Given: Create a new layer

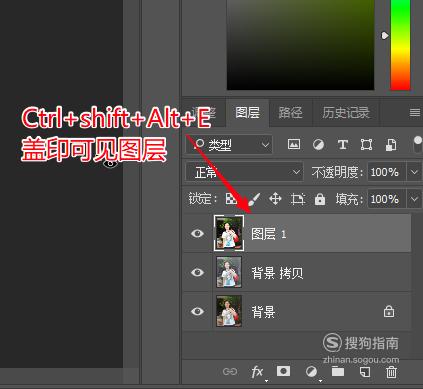Looking at the screenshot, I should coord(365,371).
